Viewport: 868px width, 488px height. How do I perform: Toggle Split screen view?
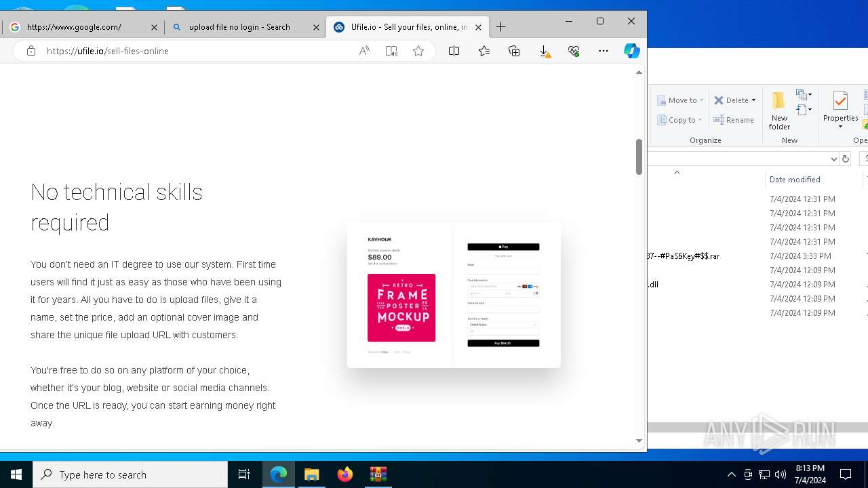454,51
